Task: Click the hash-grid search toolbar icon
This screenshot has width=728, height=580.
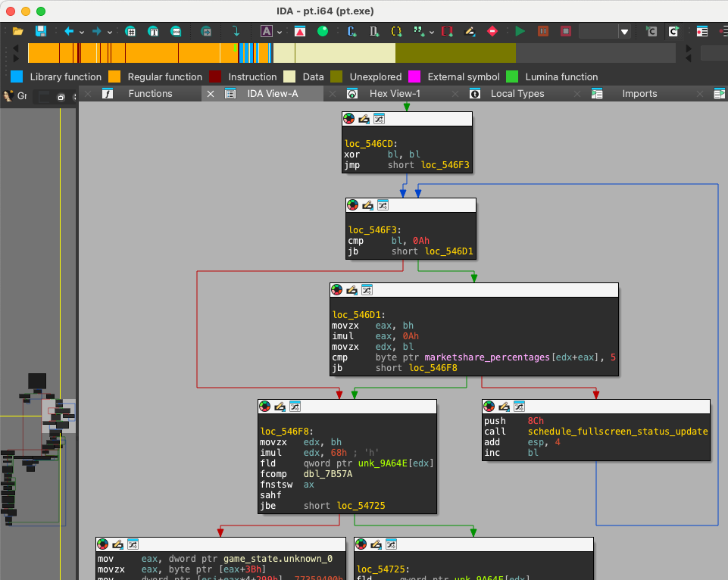Action: click(x=130, y=31)
